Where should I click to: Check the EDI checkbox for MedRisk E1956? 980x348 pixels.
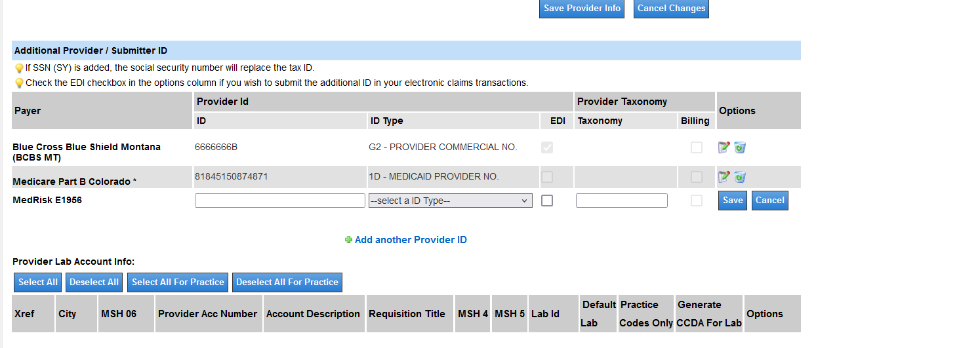click(547, 201)
